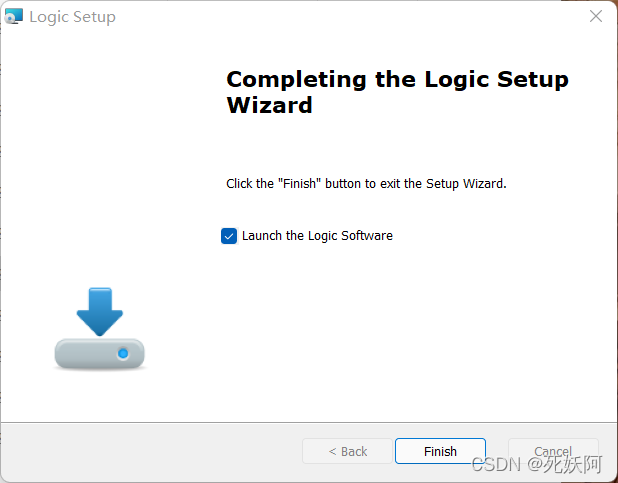The height and width of the screenshot is (483, 618).
Task: Click the "Logic Setup" window title text
Action: [72, 17]
